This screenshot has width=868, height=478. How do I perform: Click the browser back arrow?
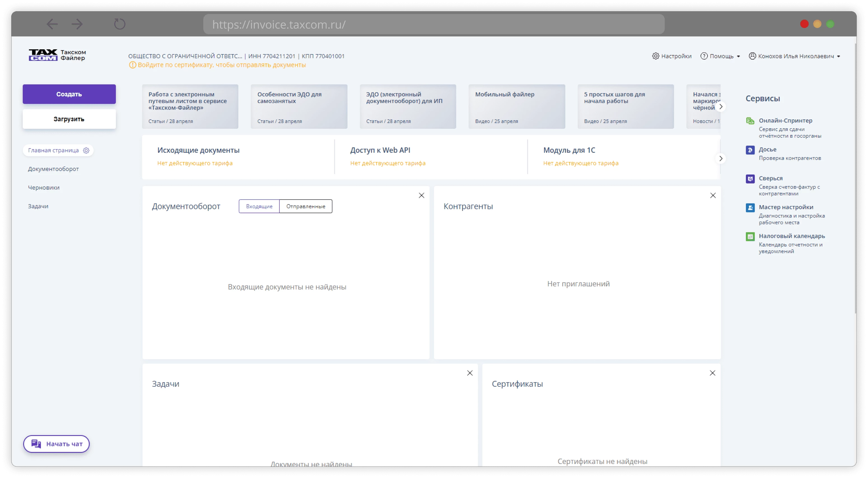pos(52,24)
